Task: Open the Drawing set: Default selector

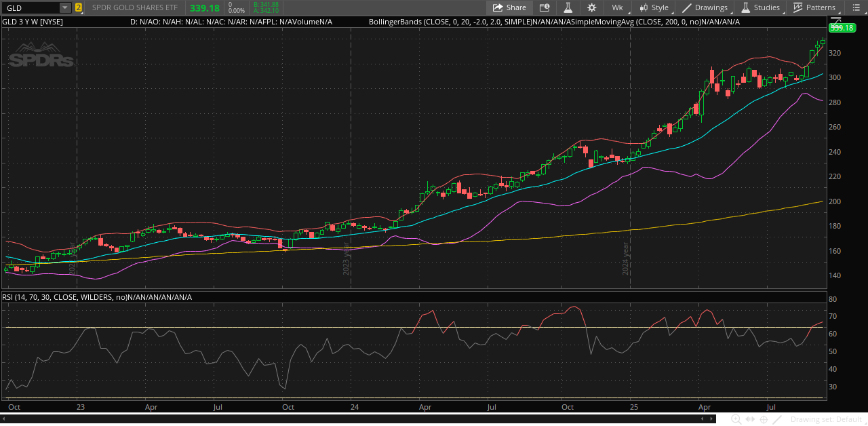Action: click(825, 419)
